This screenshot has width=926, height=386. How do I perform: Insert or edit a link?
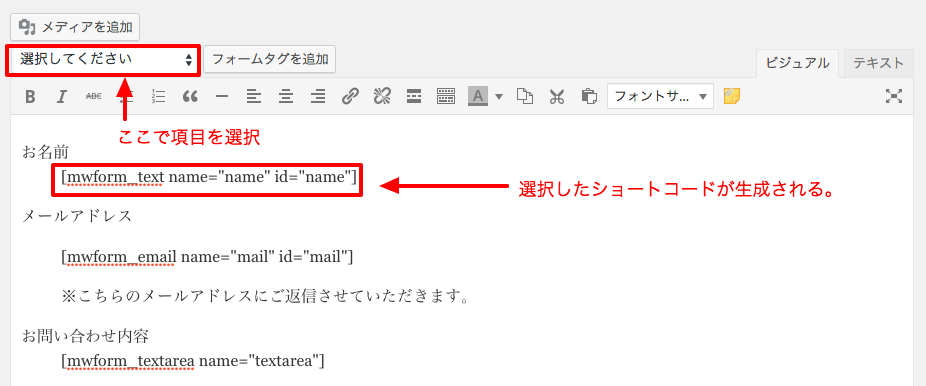pos(350,96)
